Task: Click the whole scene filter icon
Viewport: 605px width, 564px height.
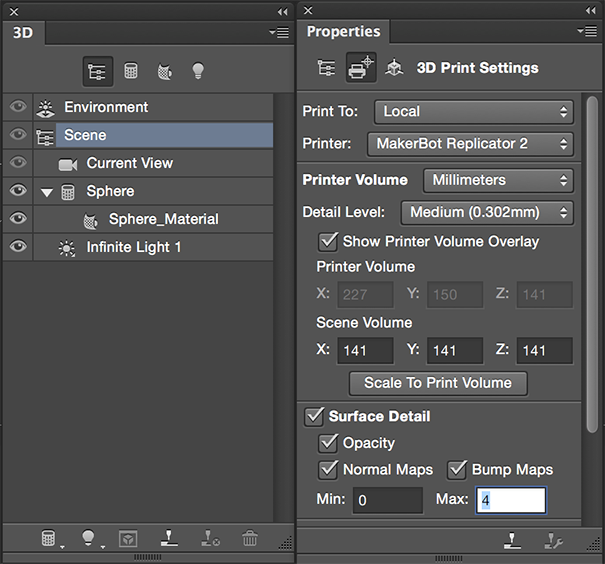Action: 98,71
